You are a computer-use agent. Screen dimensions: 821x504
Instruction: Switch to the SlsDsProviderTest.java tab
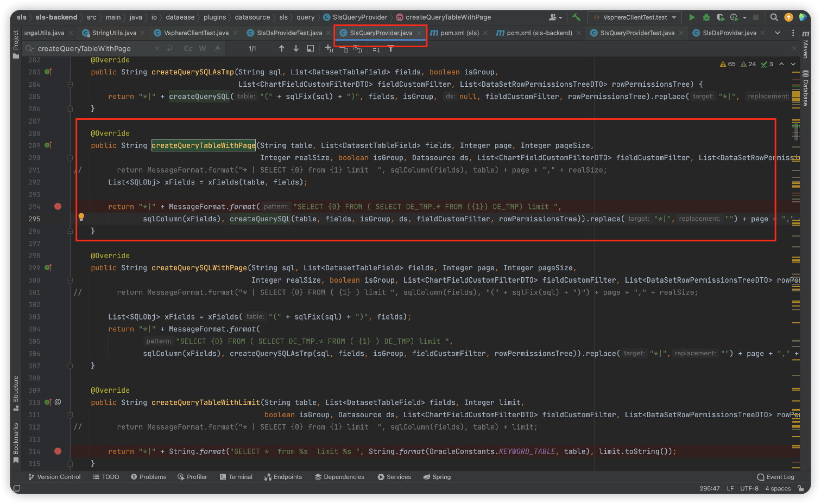[x=288, y=33]
